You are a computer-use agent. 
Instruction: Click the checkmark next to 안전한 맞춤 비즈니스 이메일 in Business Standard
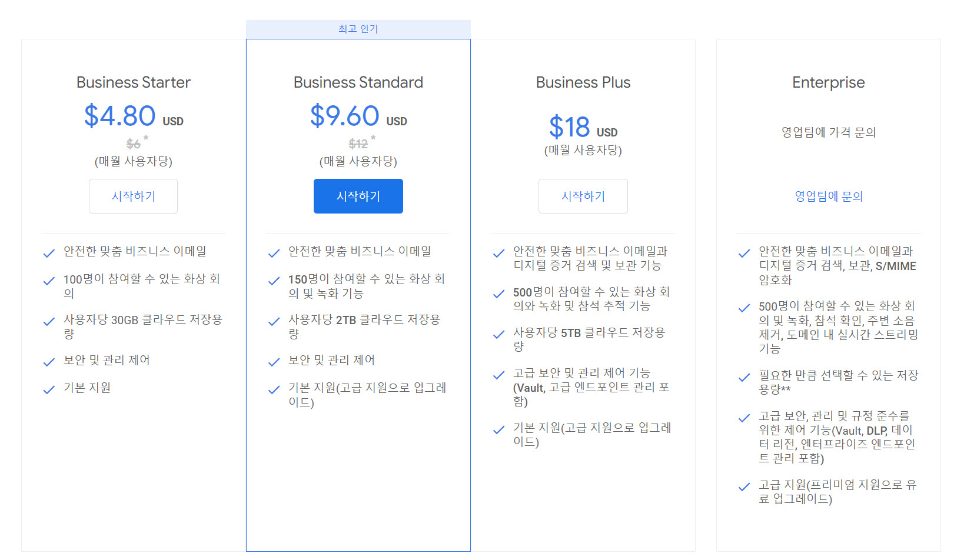point(274,252)
